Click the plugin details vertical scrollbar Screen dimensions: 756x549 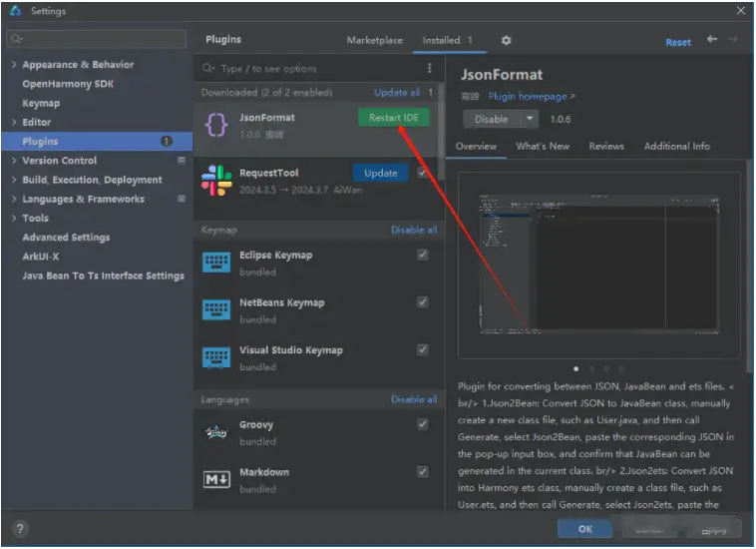tap(750, 266)
